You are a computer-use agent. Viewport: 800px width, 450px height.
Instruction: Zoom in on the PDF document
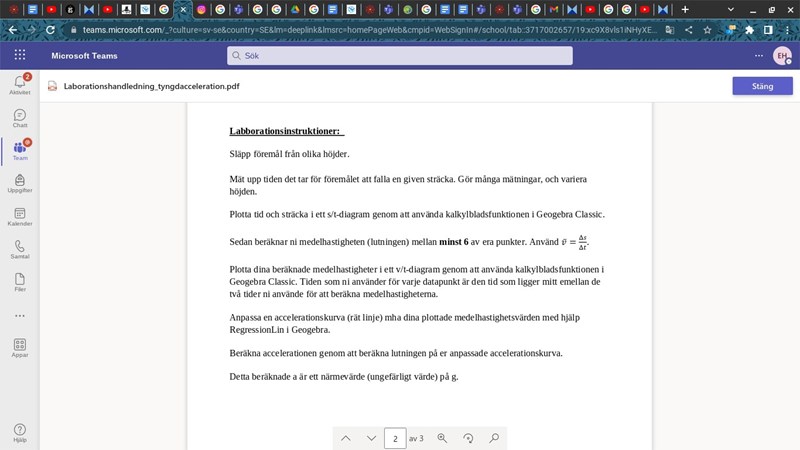(x=442, y=438)
